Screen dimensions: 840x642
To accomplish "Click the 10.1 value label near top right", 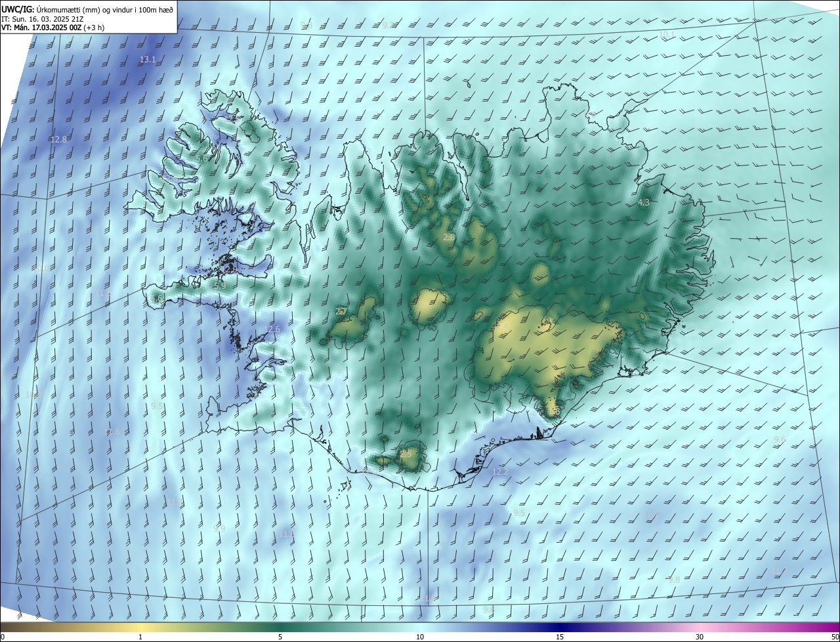I will pos(667,34).
